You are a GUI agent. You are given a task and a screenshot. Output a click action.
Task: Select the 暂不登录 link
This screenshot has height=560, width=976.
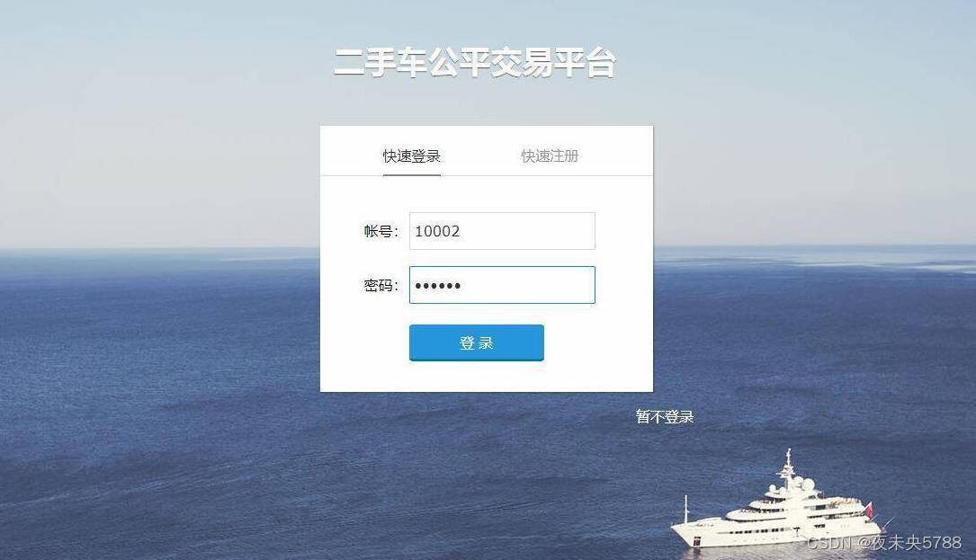coord(664,416)
